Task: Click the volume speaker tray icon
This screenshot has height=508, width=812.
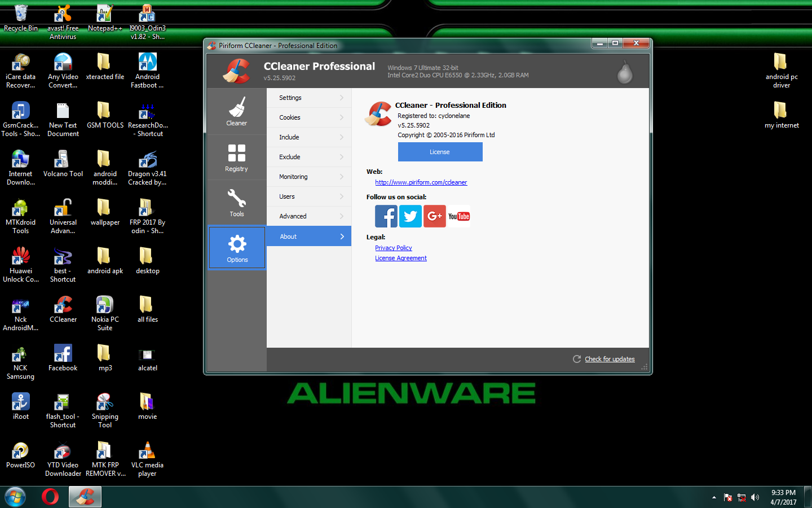Action: coord(755,497)
